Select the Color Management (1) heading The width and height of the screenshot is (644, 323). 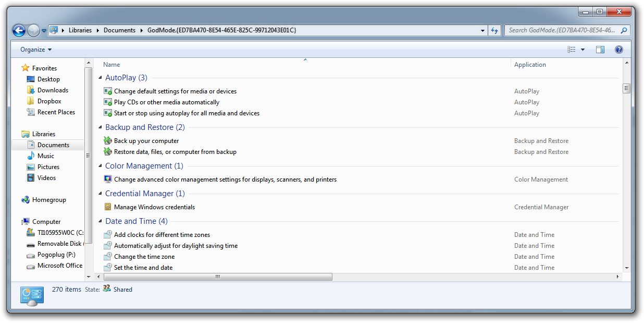144,166
